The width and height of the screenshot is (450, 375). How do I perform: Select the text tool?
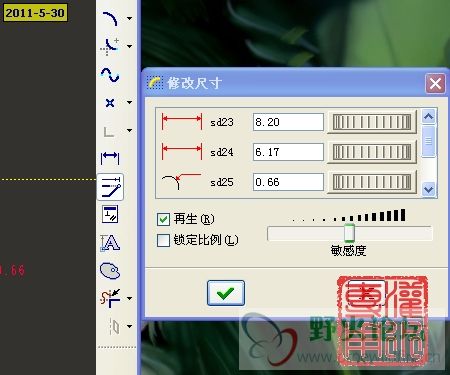point(110,243)
